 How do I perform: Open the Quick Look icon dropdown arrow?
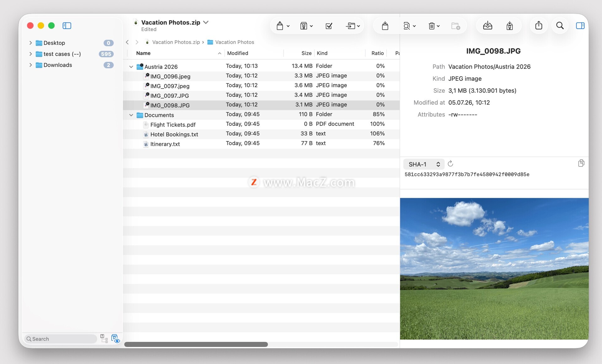tap(414, 26)
